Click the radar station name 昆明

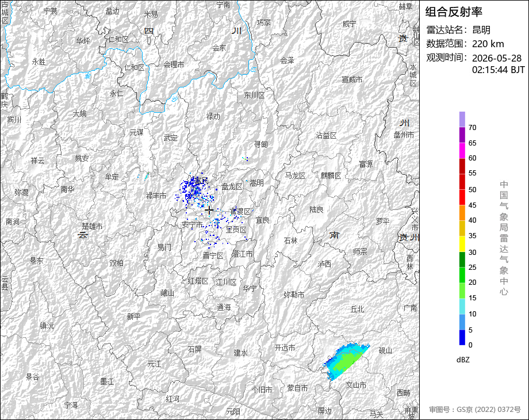[481, 30]
